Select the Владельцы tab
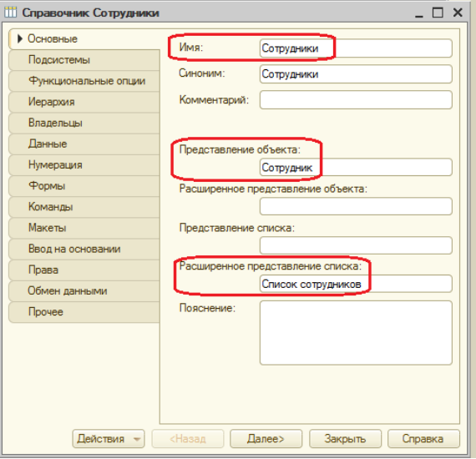This screenshot has width=476, height=459. pos(84,123)
